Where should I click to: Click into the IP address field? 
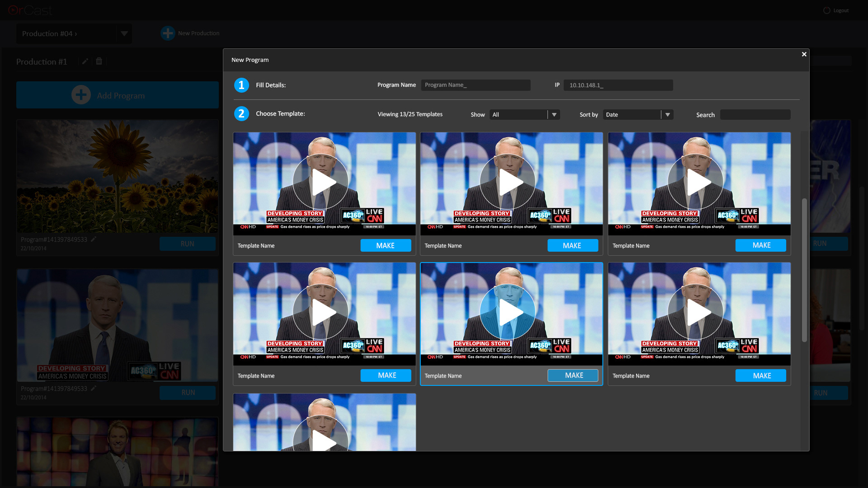618,85
